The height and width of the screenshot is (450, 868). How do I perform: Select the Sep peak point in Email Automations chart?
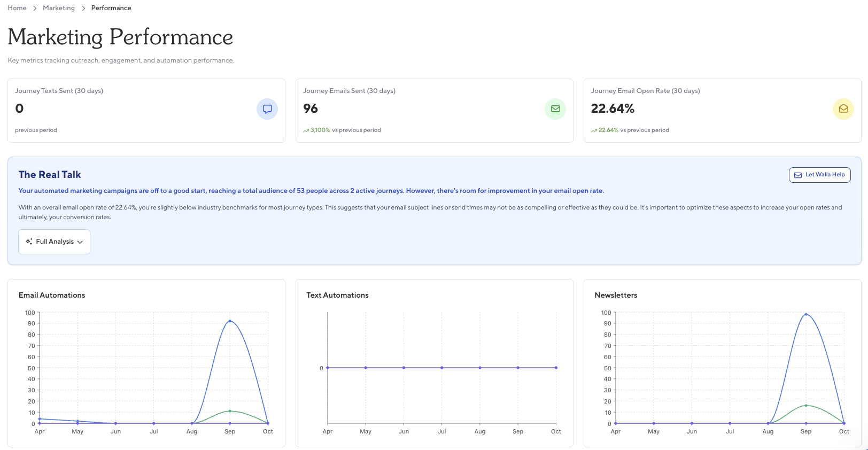[230, 321]
